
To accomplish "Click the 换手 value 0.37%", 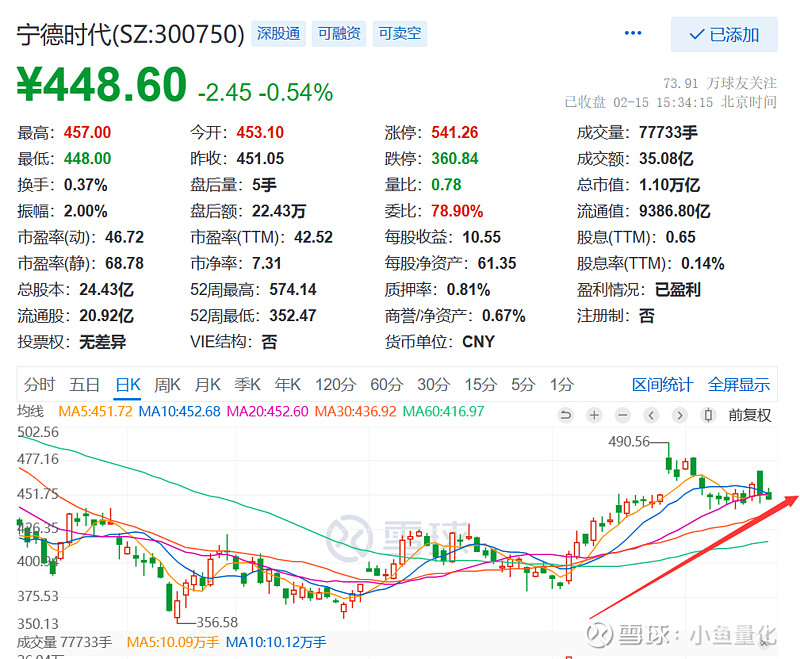I will (85, 185).
